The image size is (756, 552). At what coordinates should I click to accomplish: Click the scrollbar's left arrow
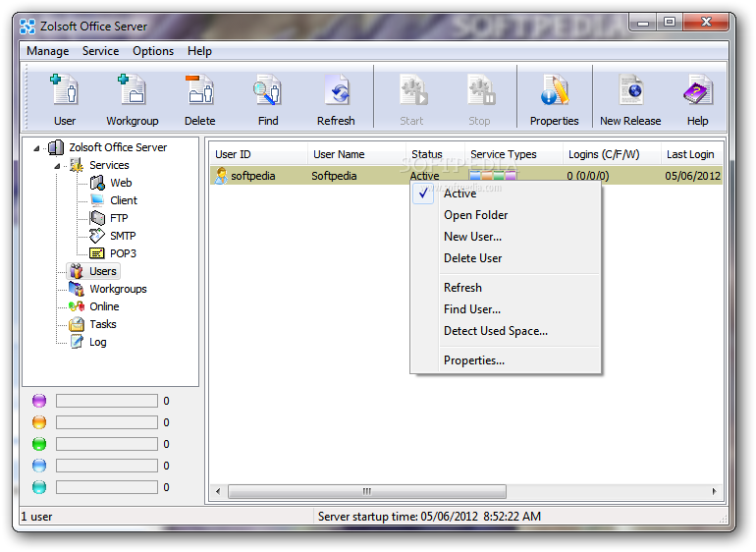(218, 492)
